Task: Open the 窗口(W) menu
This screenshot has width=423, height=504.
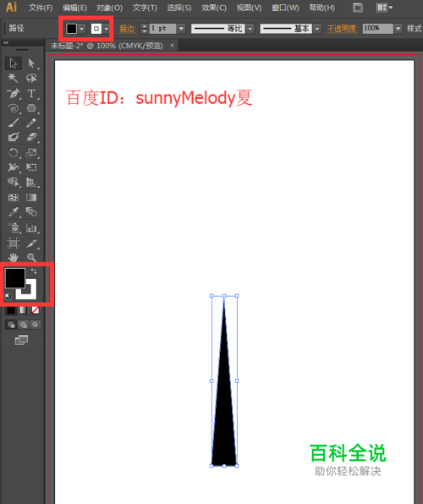Action: tap(285, 8)
